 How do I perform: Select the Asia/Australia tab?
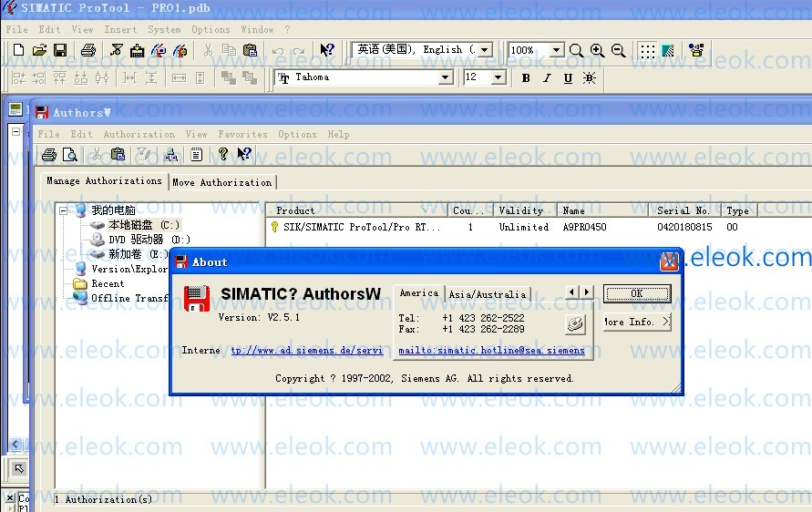pyautogui.click(x=488, y=294)
